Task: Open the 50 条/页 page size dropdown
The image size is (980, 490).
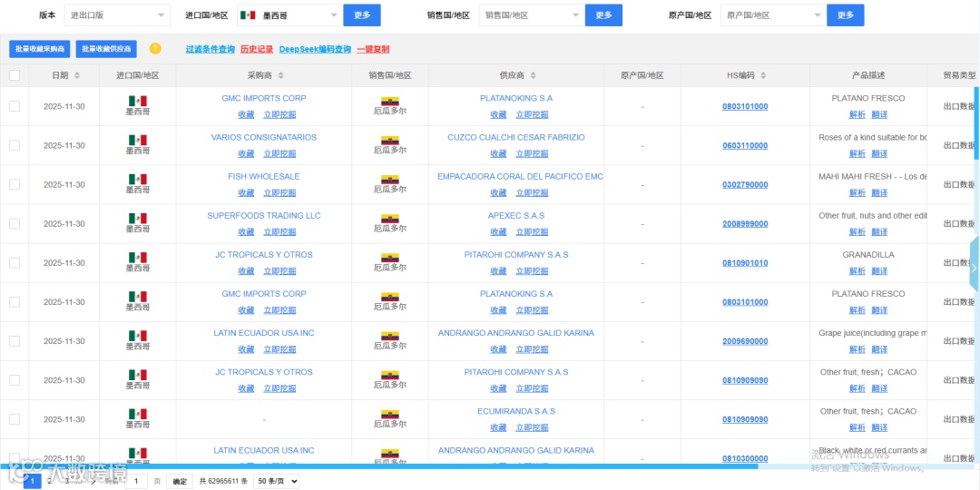Action: 276,481
